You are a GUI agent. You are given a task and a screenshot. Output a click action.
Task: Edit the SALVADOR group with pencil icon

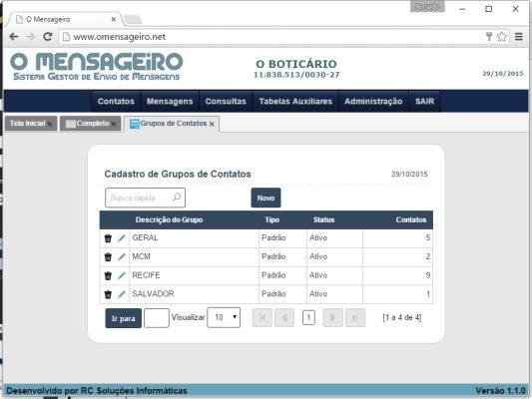tap(121, 294)
